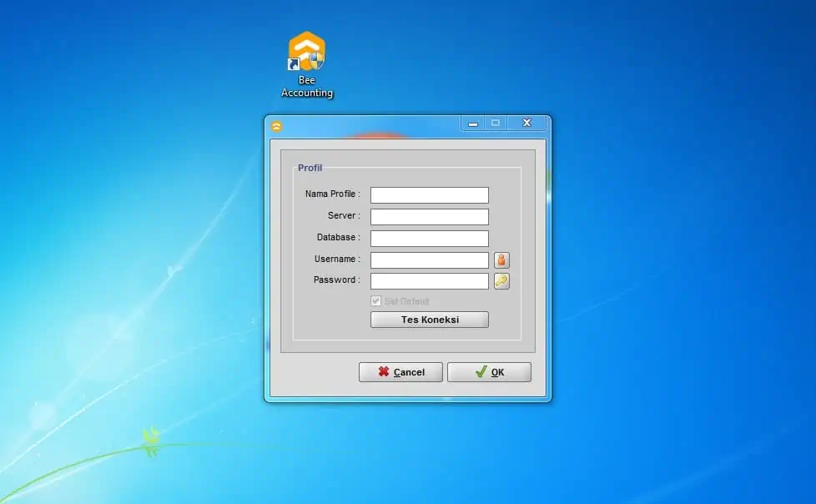
Task: Focus the Nama Profile text field
Action: pos(429,195)
